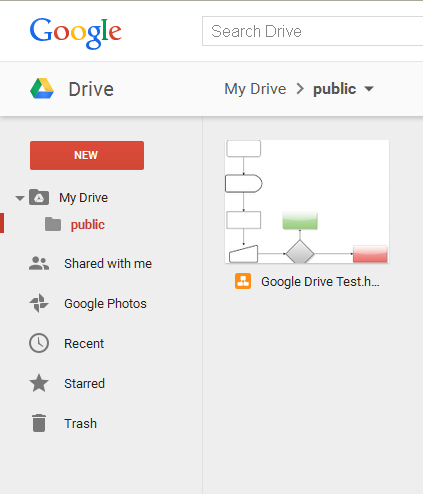Click the Shared with me people icon
Screen dimensions: 423x494
39,263
